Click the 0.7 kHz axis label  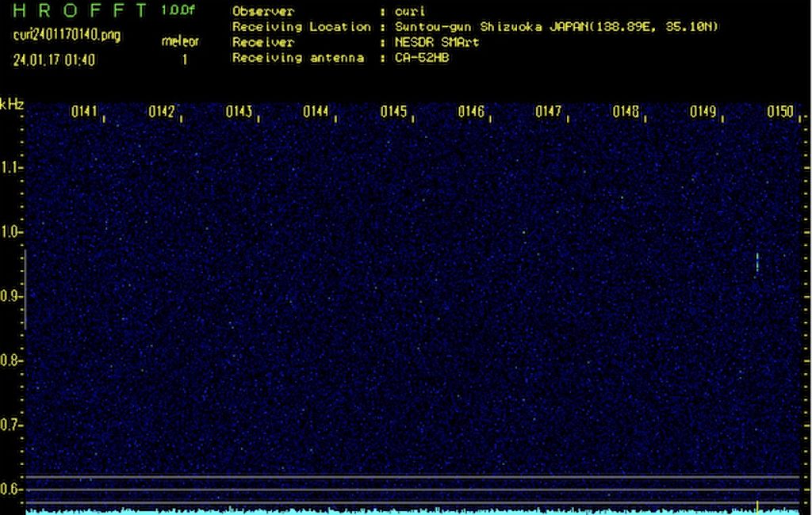click(11, 425)
